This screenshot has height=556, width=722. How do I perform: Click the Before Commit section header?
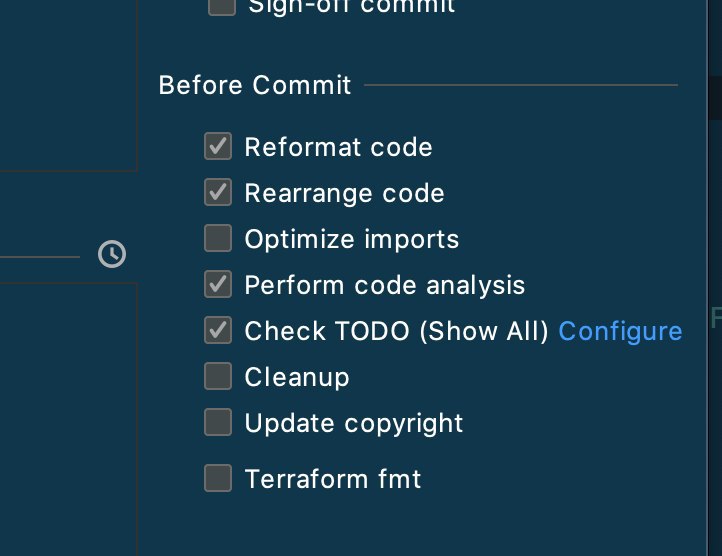[x=255, y=85]
